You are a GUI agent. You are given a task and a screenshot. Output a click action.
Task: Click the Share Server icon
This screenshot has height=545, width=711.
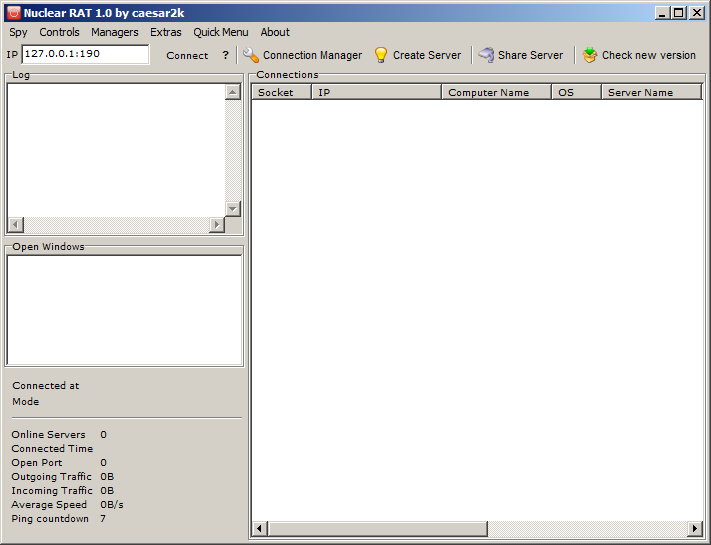point(486,55)
